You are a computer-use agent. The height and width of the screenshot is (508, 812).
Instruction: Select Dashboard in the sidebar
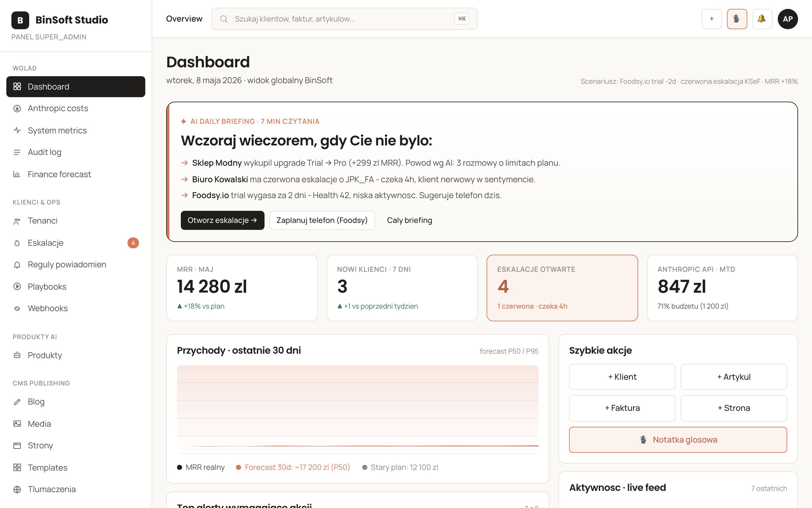(x=76, y=87)
